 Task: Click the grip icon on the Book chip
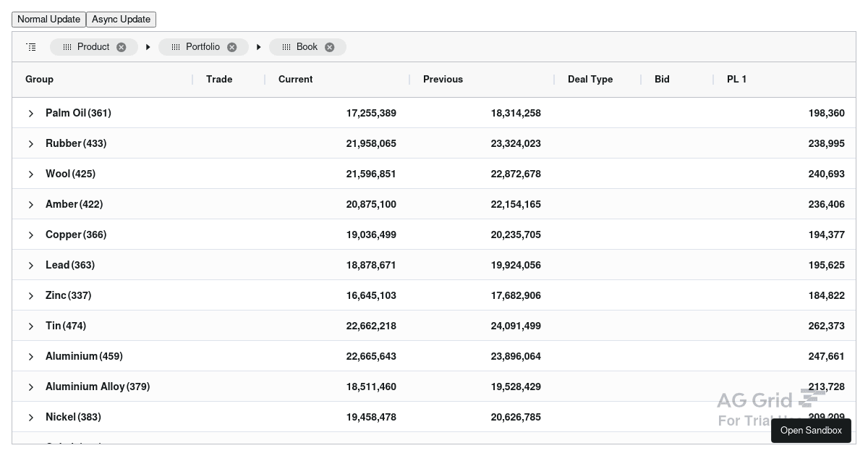pyautogui.click(x=286, y=47)
